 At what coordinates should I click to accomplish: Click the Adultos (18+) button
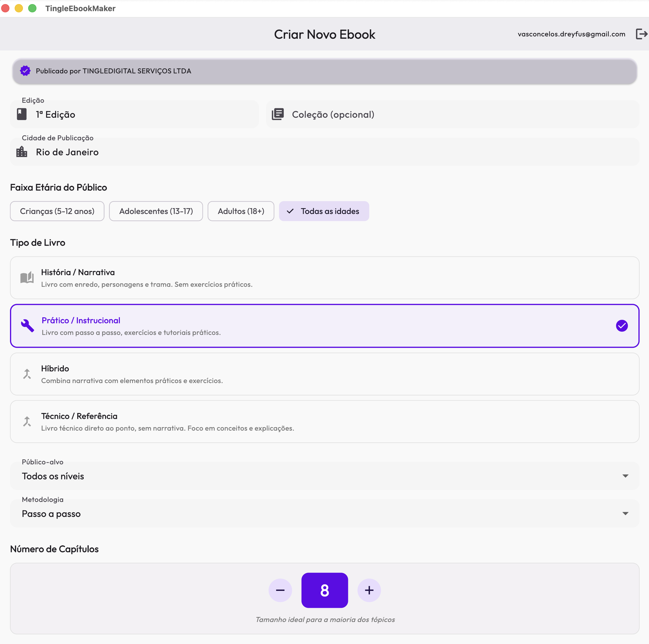pos(241,211)
